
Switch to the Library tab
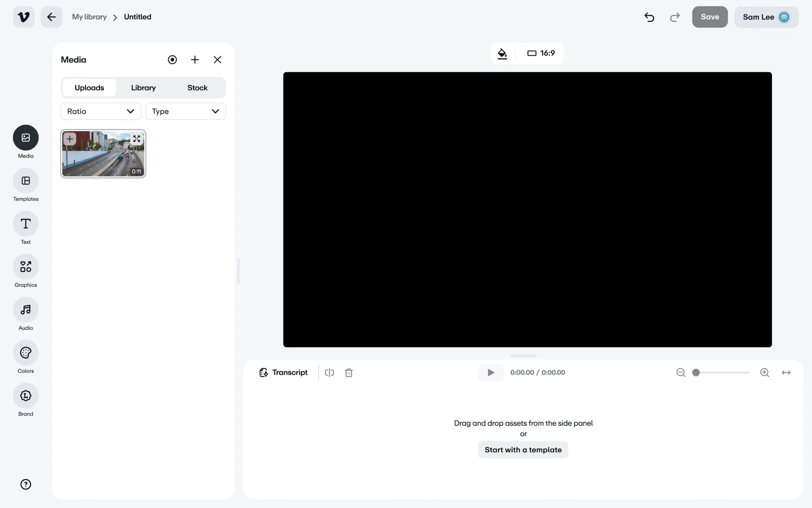[x=143, y=88]
